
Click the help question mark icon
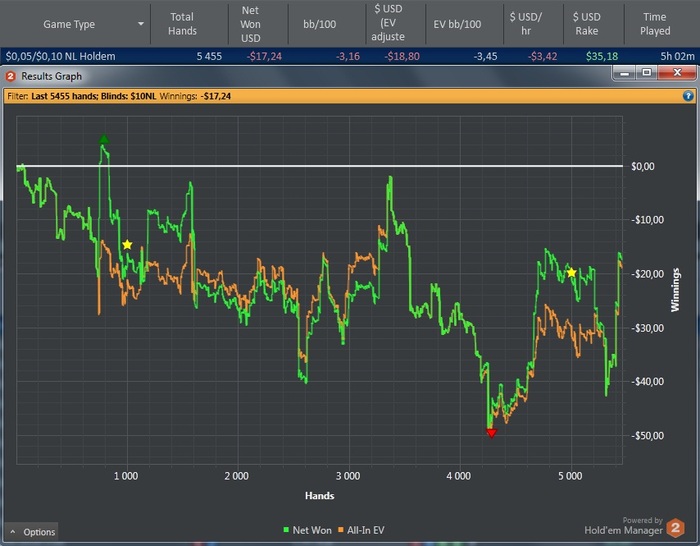coord(688,96)
